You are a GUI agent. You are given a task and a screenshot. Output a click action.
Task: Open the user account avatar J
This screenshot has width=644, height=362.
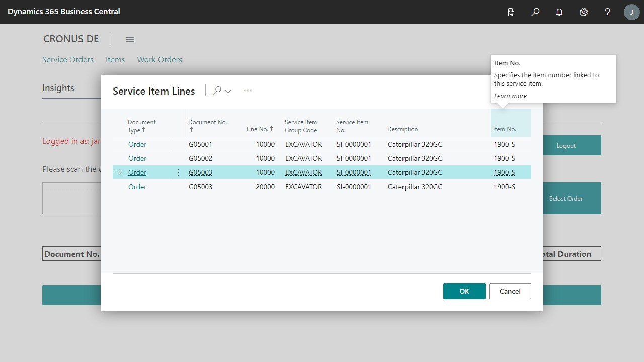(x=631, y=12)
